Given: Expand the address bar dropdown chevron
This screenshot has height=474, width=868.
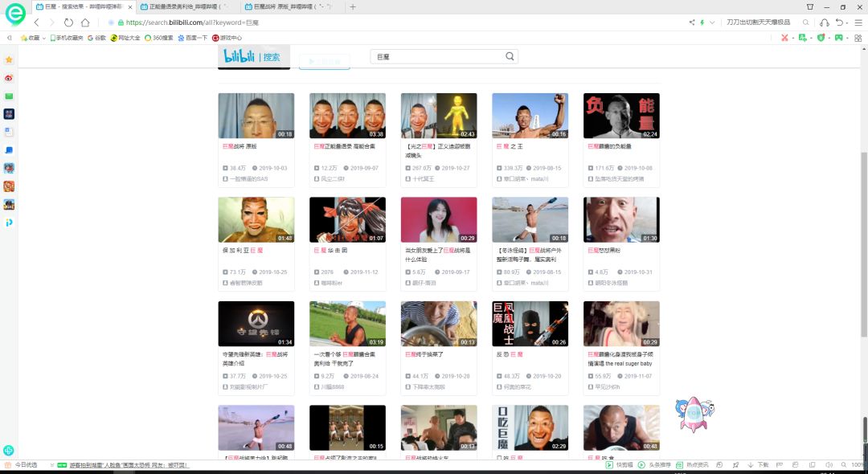Looking at the screenshot, I should click(x=712, y=22).
